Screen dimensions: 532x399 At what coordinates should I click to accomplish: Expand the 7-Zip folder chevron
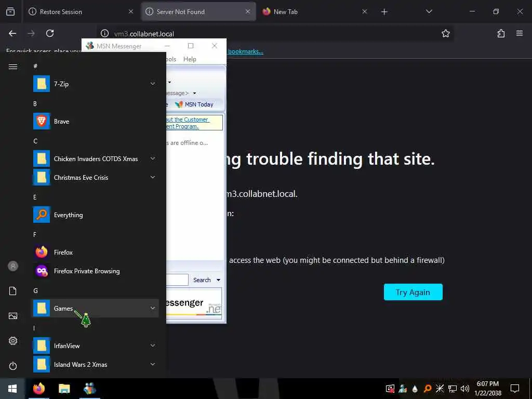153,84
